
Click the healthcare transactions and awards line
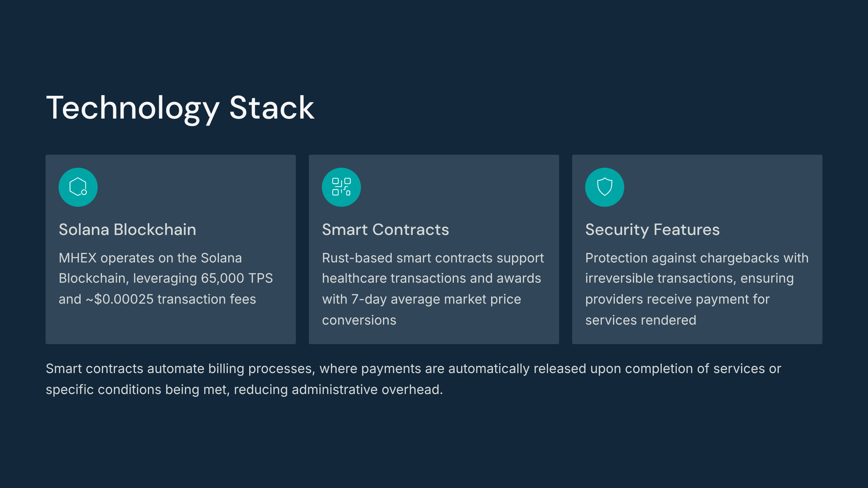pos(431,278)
